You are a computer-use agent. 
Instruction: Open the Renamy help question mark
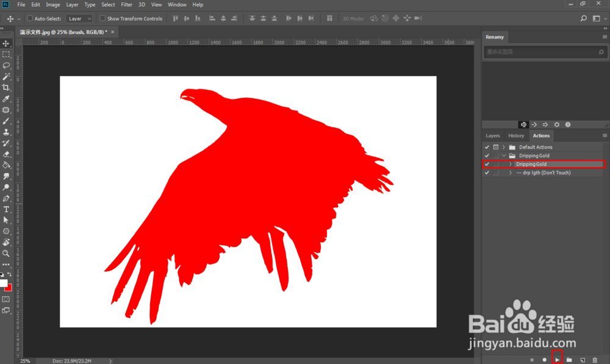tap(568, 125)
